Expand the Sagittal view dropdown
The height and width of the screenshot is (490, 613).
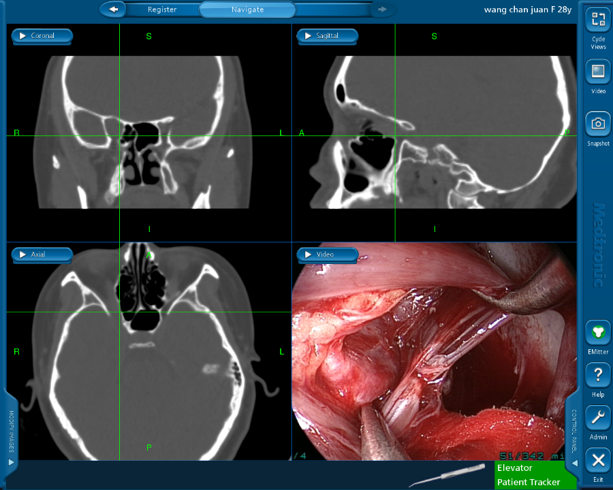[x=327, y=36]
